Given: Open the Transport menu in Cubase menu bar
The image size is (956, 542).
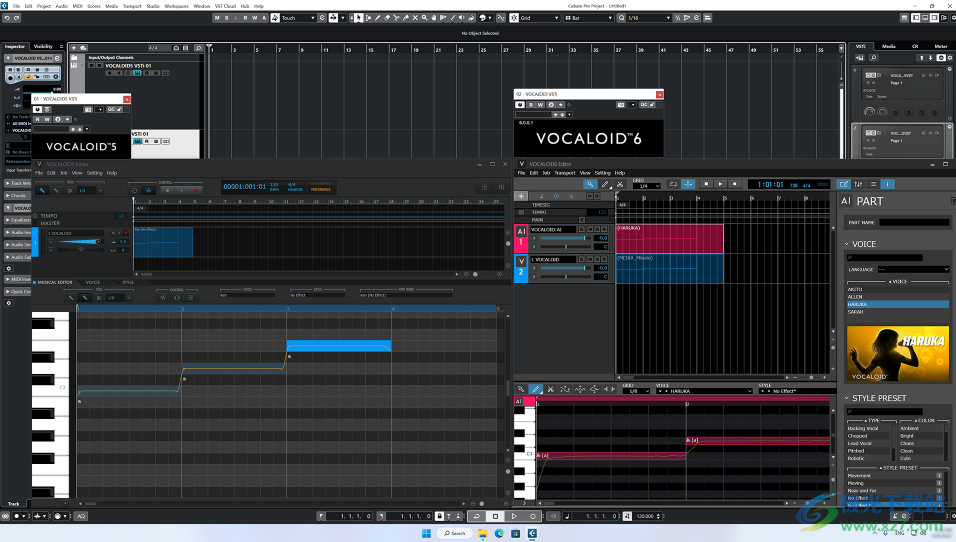Looking at the screenshot, I should [131, 6].
